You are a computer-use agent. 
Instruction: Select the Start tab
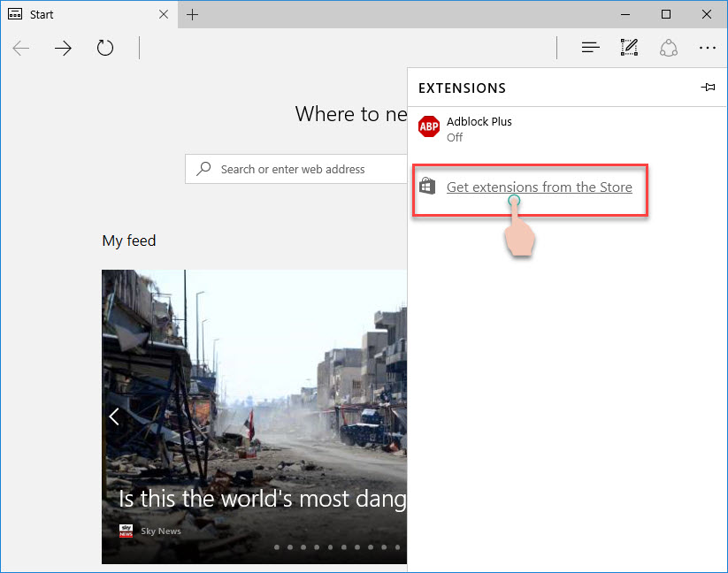pyautogui.click(x=88, y=14)
